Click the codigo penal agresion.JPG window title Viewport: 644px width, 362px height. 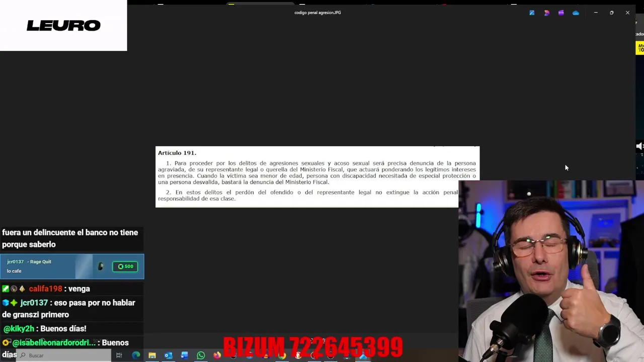(317, 13)
